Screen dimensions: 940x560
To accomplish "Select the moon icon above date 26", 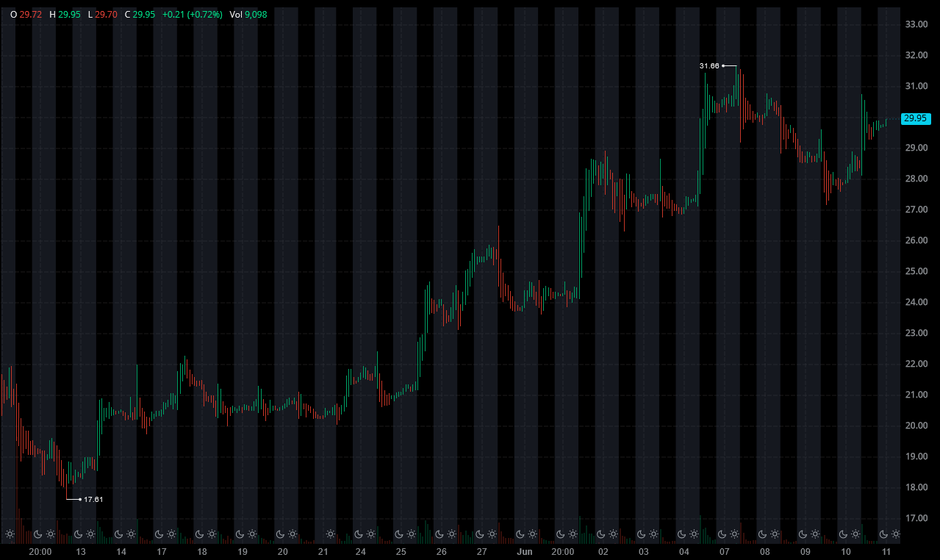I will pos(439,534).
